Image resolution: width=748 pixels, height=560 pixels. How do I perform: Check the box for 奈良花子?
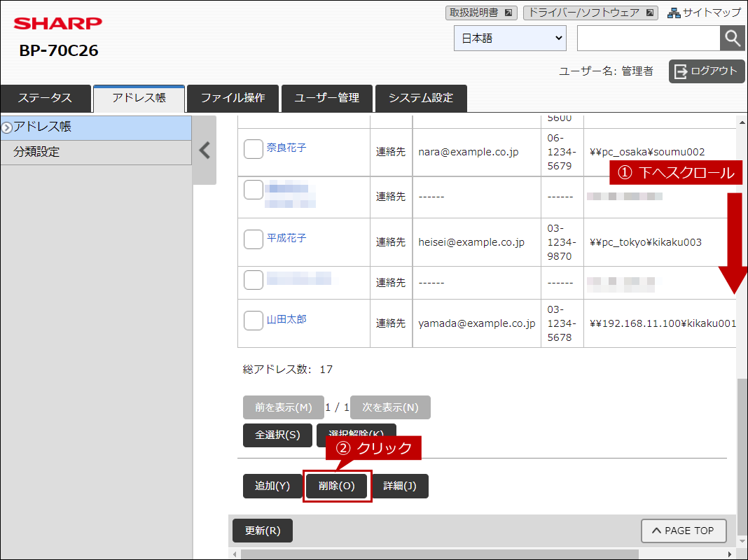pyautogui.click(x=253, y=148)
